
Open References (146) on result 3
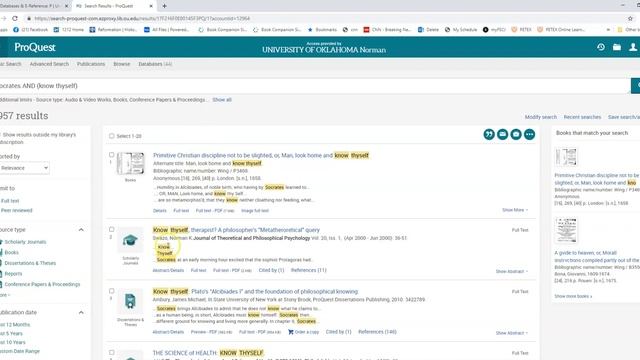[x=377, y=332]
